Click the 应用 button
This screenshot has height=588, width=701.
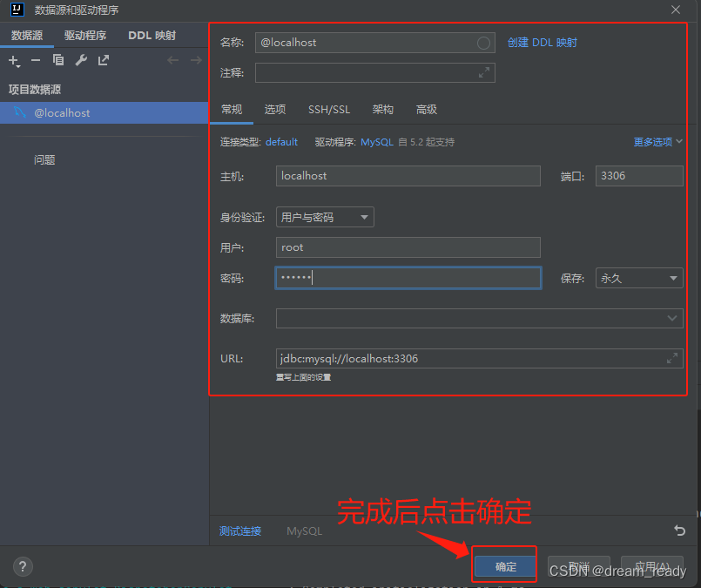tap(652, 566)
